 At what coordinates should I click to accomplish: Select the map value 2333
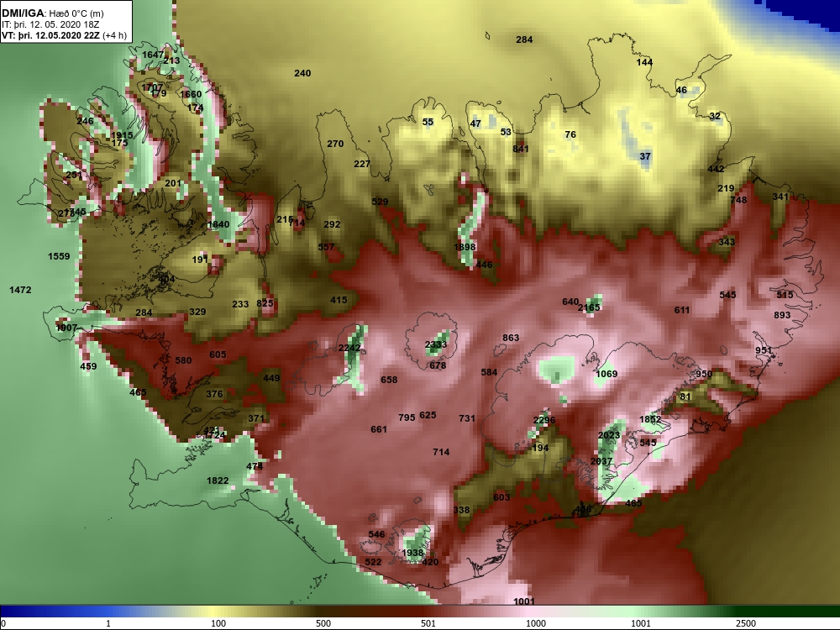[435, 344]
